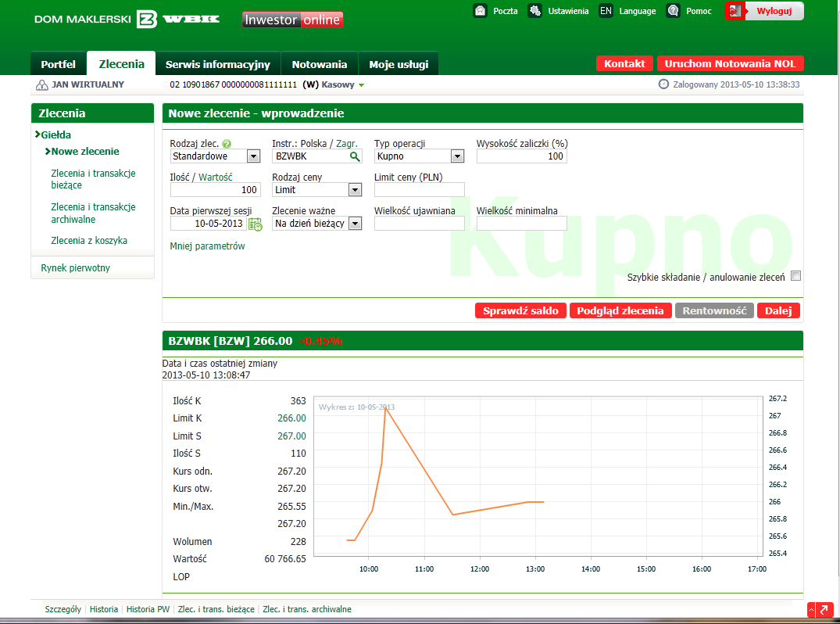This screenshot has height=624, width=840.
Task: Open the Moje usługi tab
Action: pyautogui.click(x=399, y=64)
